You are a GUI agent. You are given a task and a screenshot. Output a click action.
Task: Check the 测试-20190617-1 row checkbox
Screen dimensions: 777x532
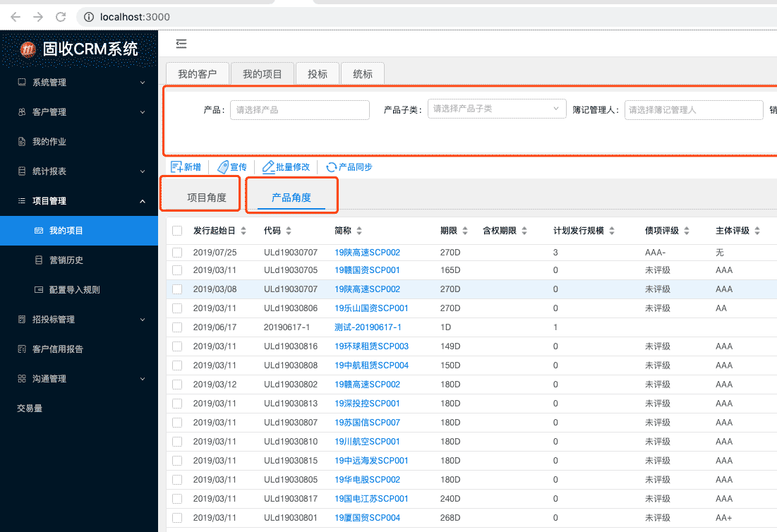[176, 327]
